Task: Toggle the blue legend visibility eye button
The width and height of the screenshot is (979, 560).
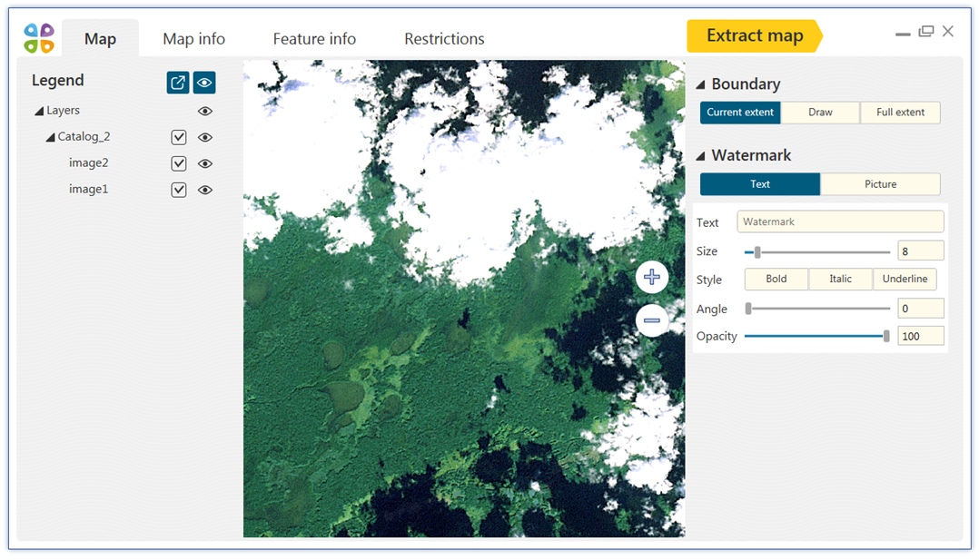Action: tap(204, 83)
